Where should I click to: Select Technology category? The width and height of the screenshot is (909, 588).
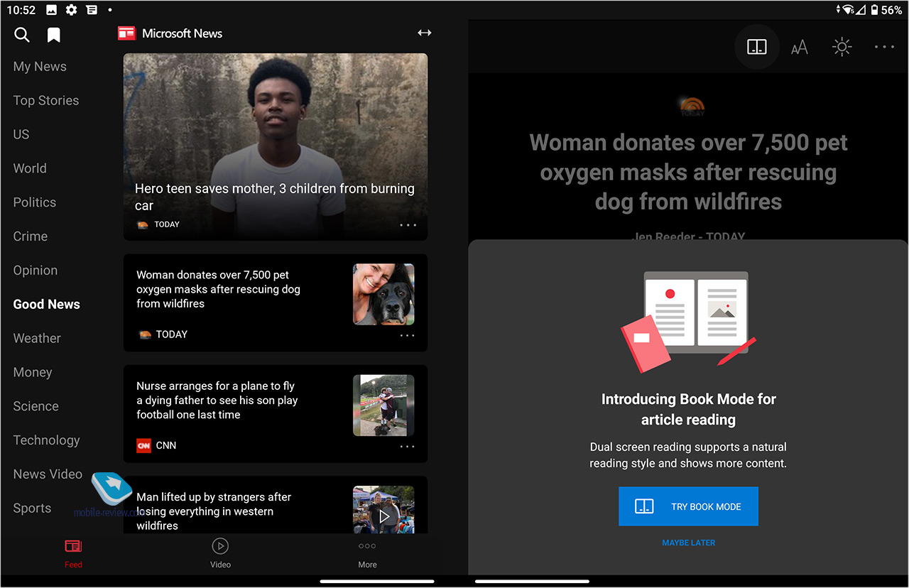click(46, 440)
